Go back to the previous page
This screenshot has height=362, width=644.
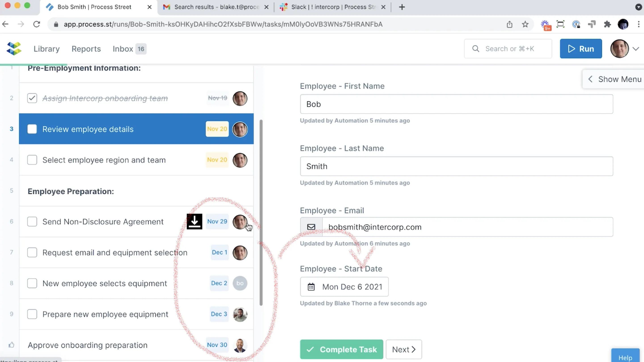click(x=6, y=24)
